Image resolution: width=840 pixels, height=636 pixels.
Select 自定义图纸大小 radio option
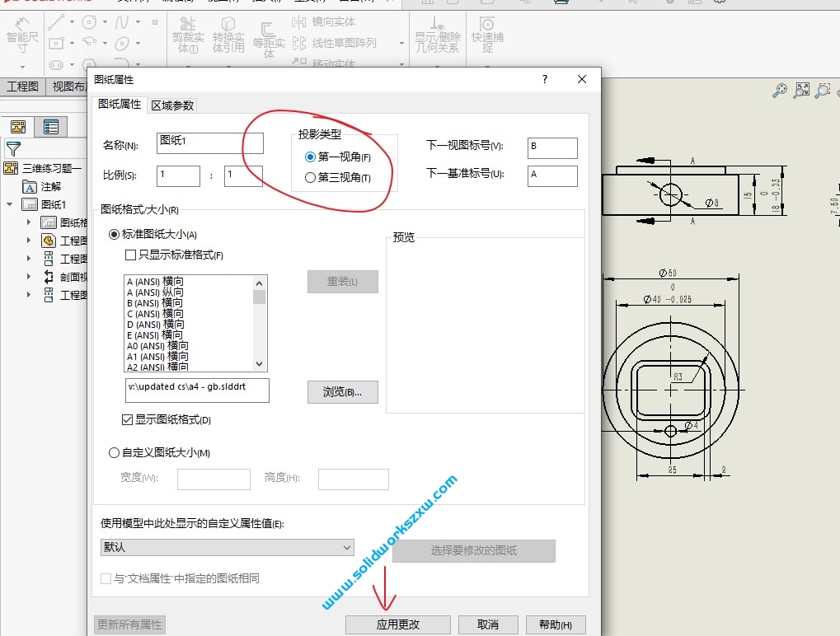(x=114, y=452)
